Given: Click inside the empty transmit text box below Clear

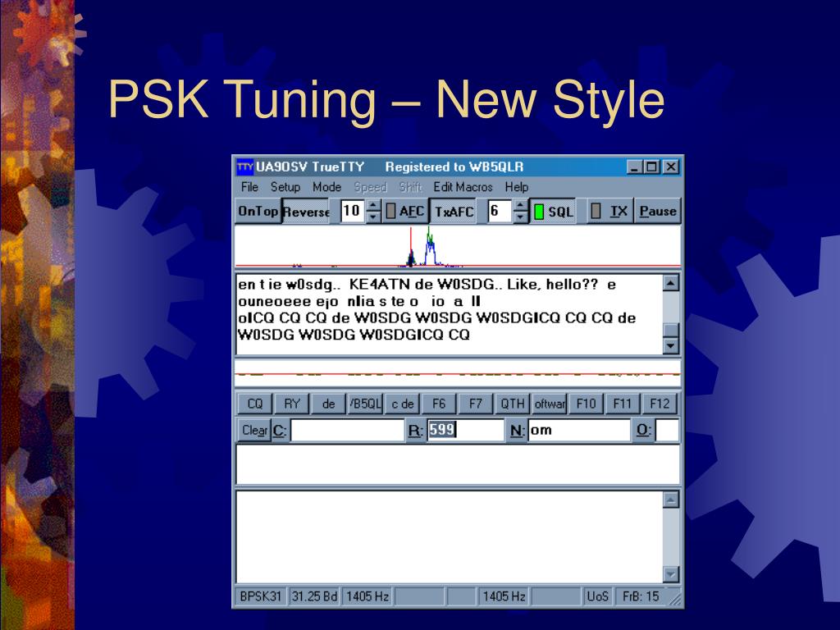Looking at the screenshot, I should point(458,464).
